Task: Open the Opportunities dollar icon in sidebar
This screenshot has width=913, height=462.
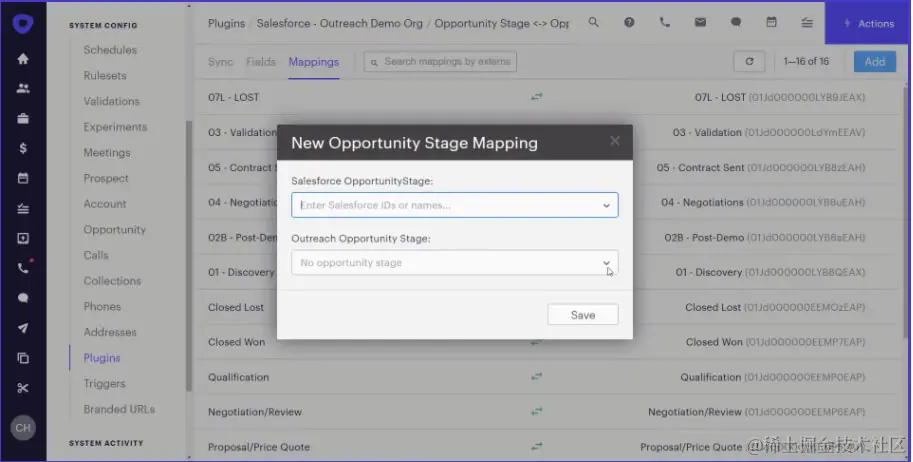Action: click(x=23, y=148)
